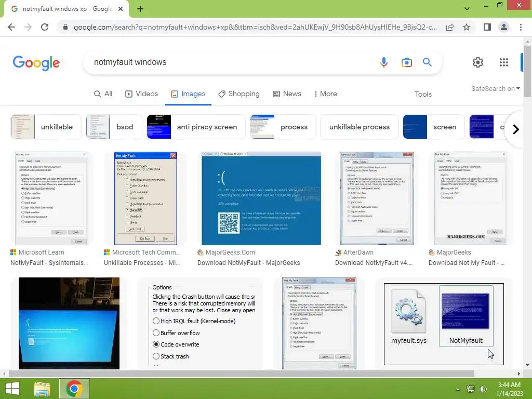Viewport: 532px width, 399px height.
Task: Open the MajorGeeks Not My Fault image
Action: tap(471, 198)
